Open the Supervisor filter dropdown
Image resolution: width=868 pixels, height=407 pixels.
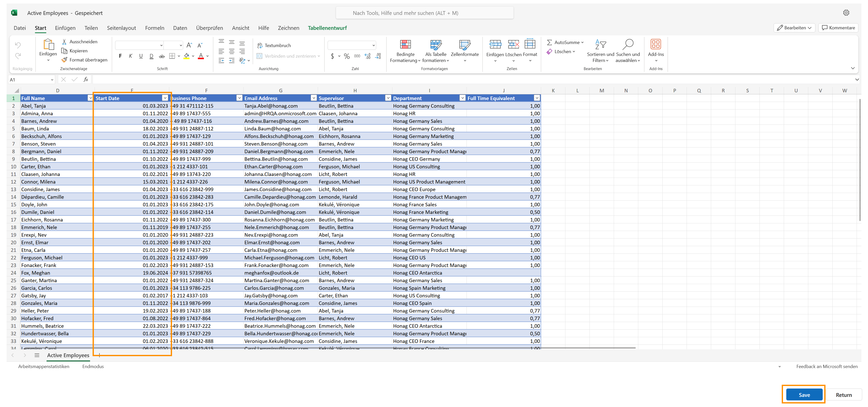388,98
